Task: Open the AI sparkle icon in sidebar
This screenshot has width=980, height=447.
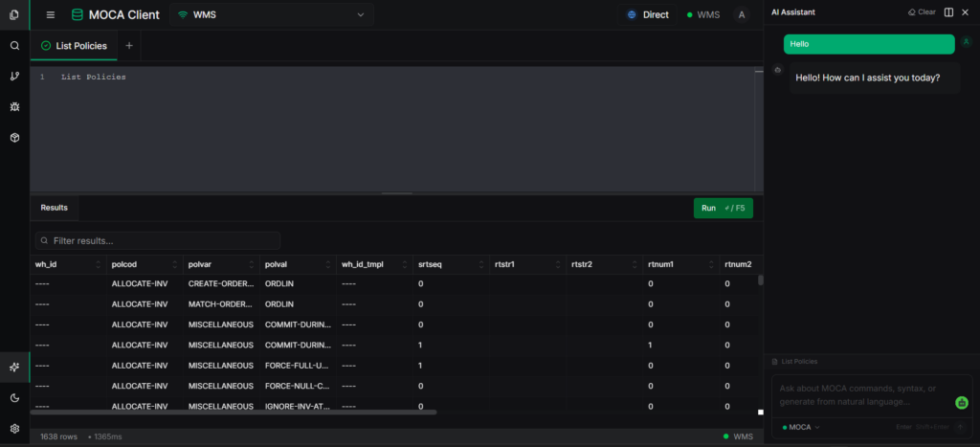Action: (14, 368)
